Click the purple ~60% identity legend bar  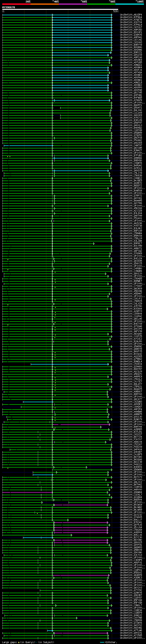[x=73, y=4]
